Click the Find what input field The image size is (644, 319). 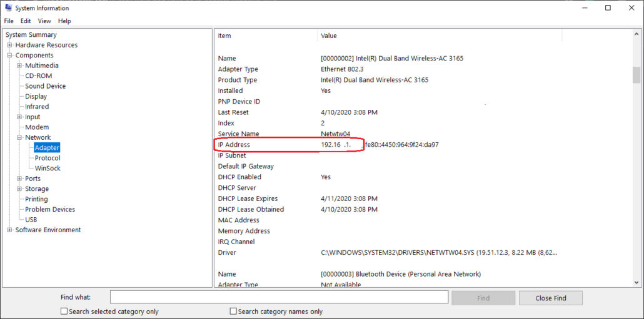(x=279, y=297)
